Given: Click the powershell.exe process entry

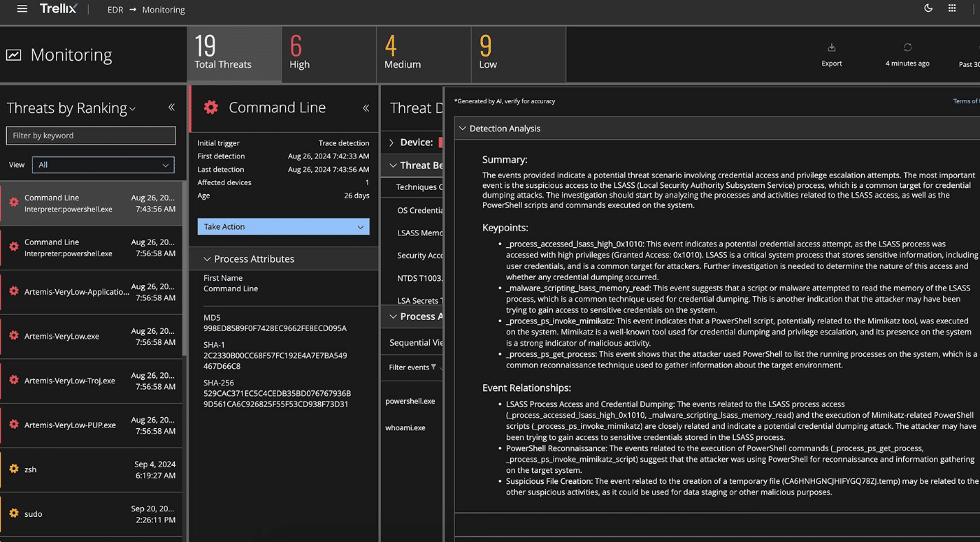Looking at the screenshot, I should [x=410, y=401].
